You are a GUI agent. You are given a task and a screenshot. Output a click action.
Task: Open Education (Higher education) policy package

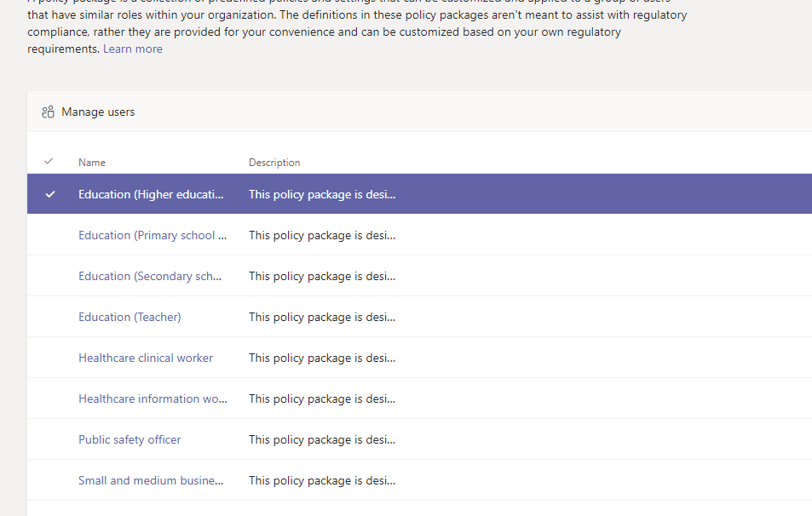[151, 194]
